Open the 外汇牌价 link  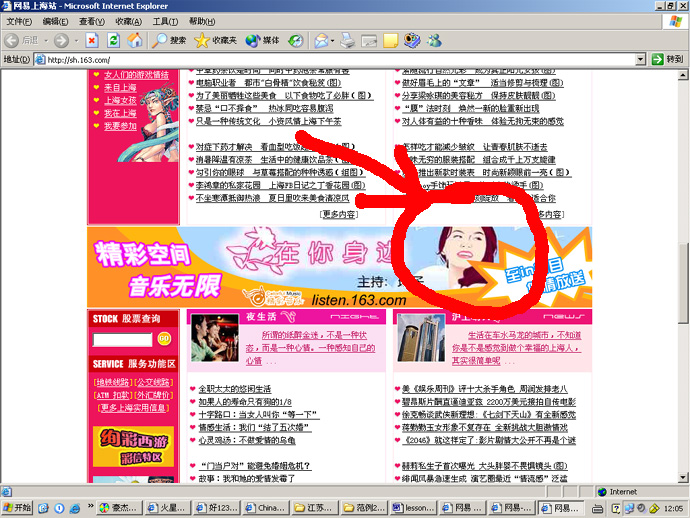[x=153, y=395]
